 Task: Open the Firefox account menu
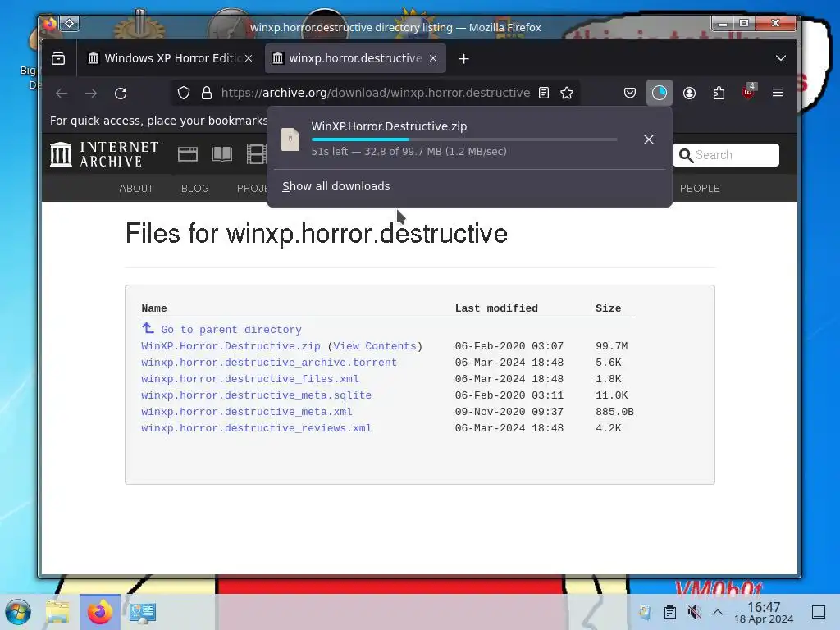689,94
